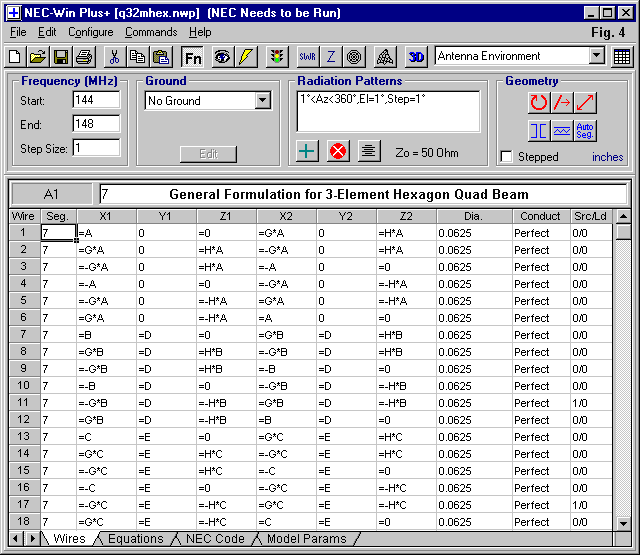Add a radiation pattern with plus icon
The width and height of the screenshot is (640, 555).
pos(308,152)
